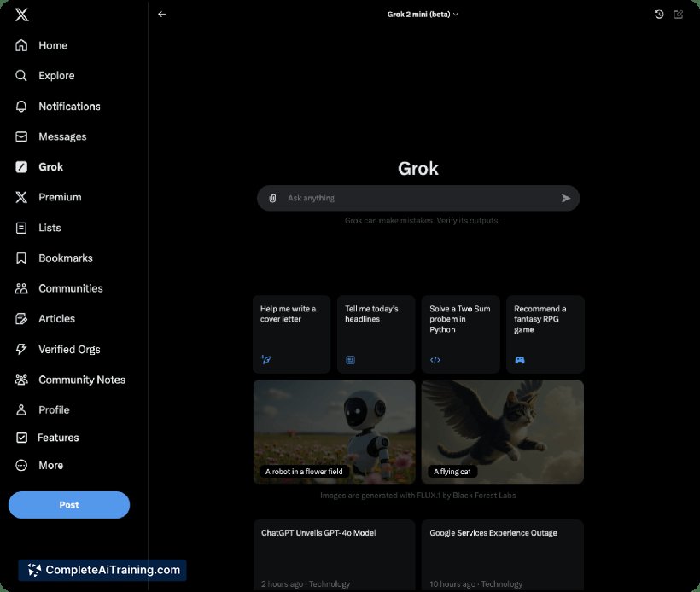Image resolution: width=700 pixels, height=592 pixels.
Task: Open 'ChatGPT Unveils GPT-4o Model' story
Action: click(335, 555)
